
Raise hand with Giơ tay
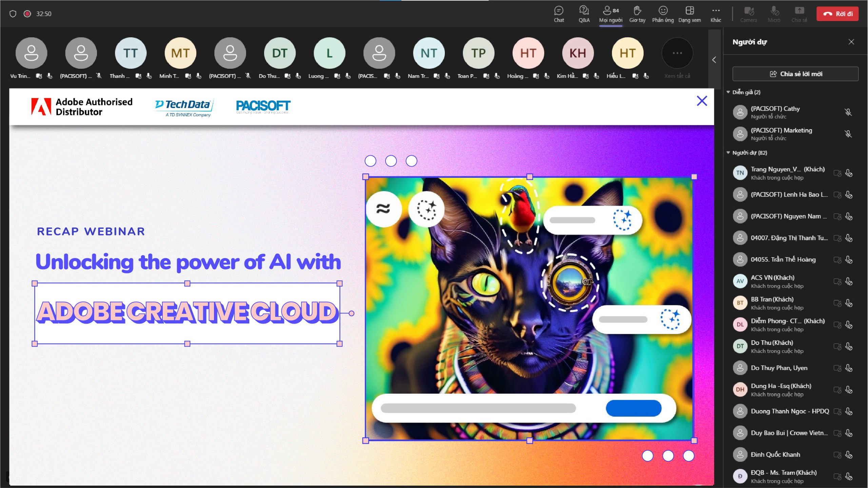tap(637, 14)
